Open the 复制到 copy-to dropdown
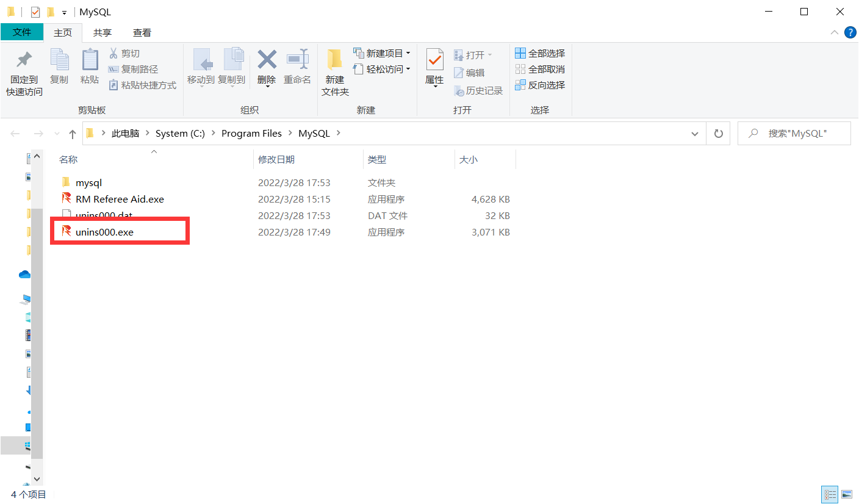This screenshot has width=859, height=504. (231, 85)
